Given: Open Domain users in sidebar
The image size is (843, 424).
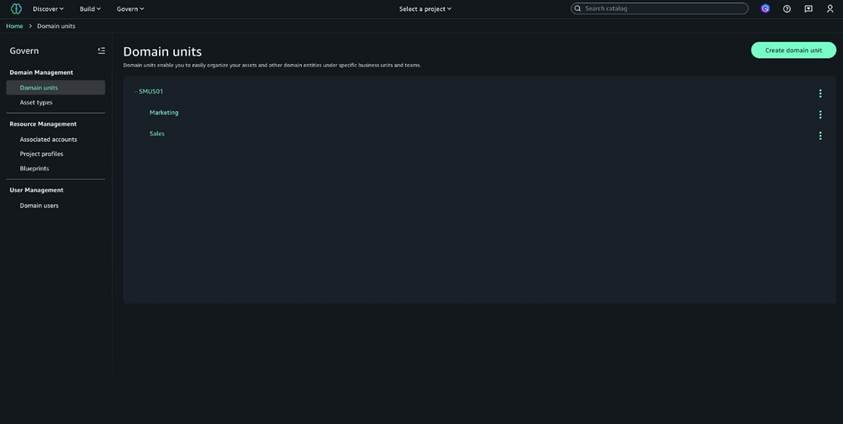Looking at the screenshot, I should (39, 205).
